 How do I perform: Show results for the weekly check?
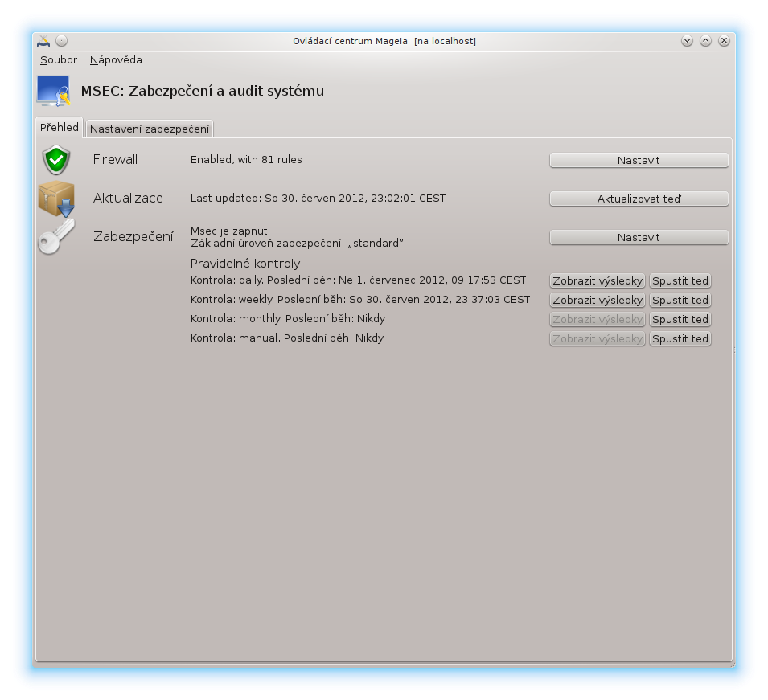598,300
